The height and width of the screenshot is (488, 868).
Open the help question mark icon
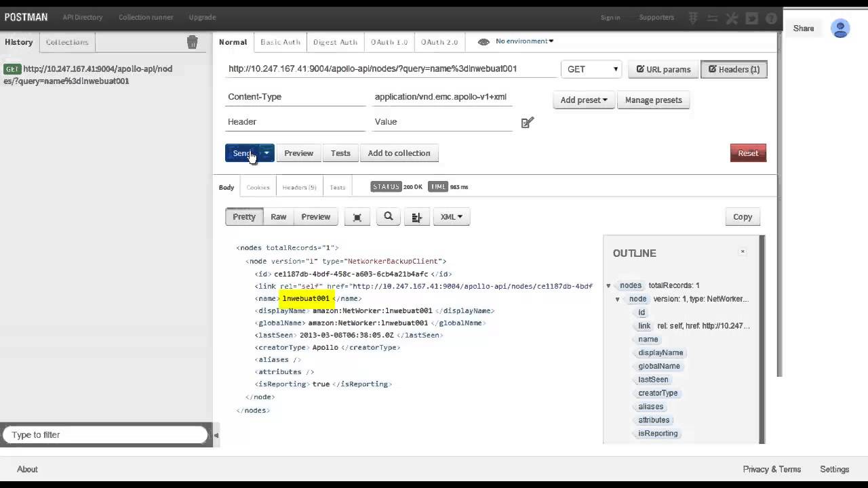[770, 18]
